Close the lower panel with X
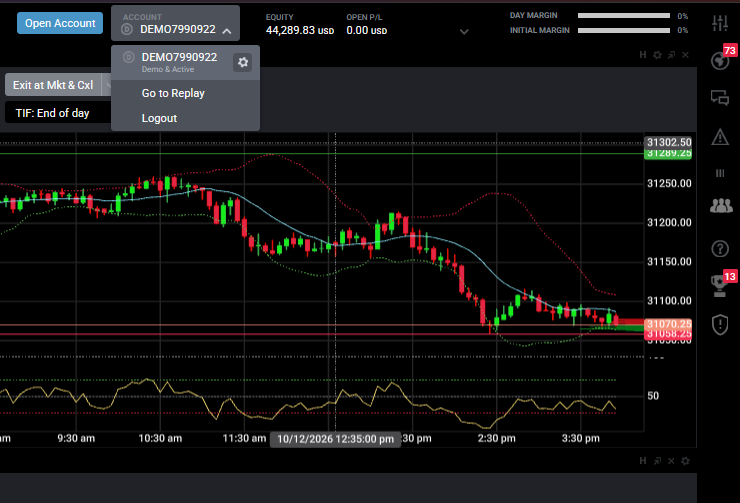This screenshot has height=503, width=740. coord(671,461)
